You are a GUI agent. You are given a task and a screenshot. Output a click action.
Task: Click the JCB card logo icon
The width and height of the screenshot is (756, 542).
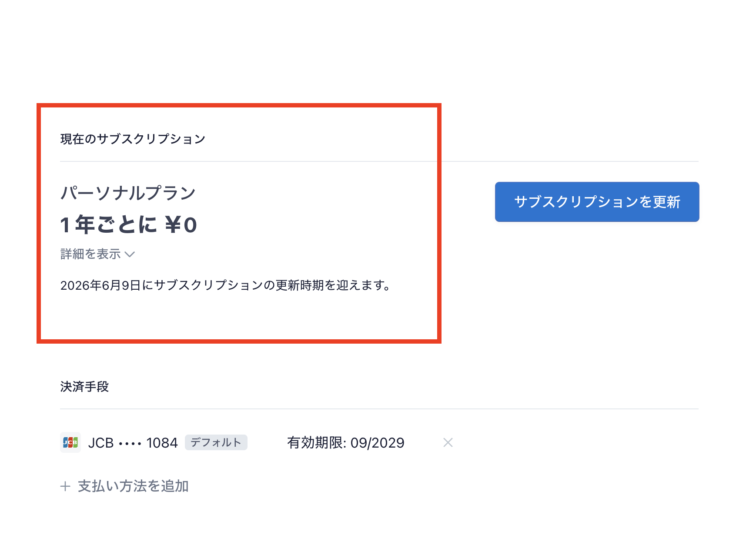70,442
